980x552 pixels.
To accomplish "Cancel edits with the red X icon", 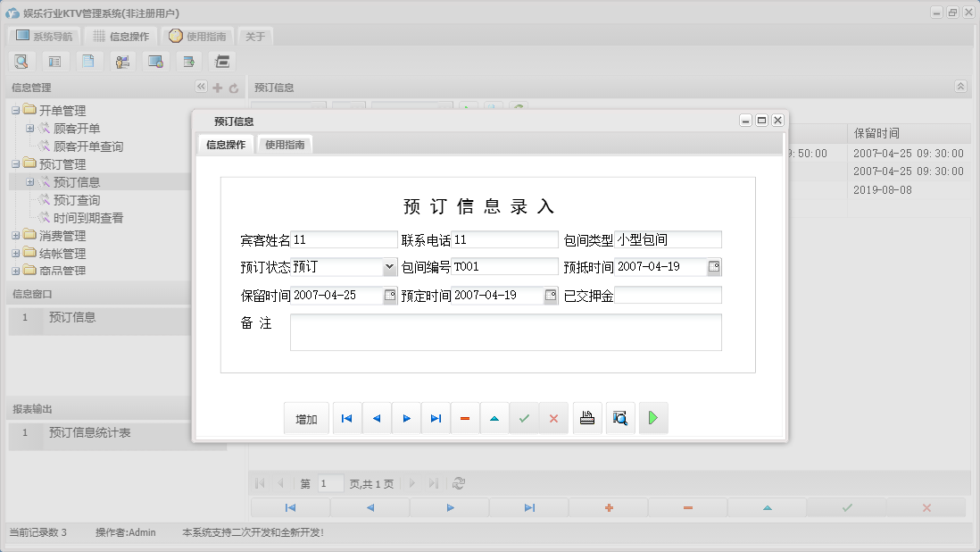I will click(553, 417).
